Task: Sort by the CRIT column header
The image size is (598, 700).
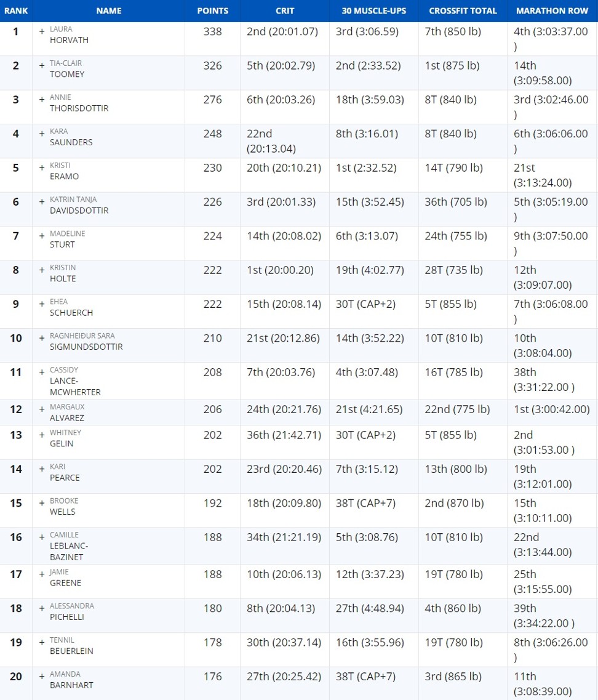Action: pyautogui.click(x=285, y=10)
